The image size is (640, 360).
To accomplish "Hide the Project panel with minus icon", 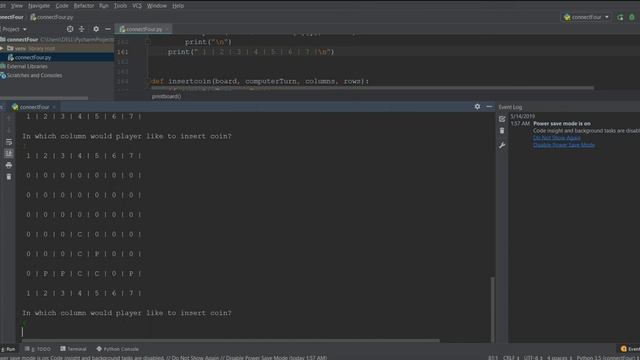I will pyautogui.click(x=108, y=29).
